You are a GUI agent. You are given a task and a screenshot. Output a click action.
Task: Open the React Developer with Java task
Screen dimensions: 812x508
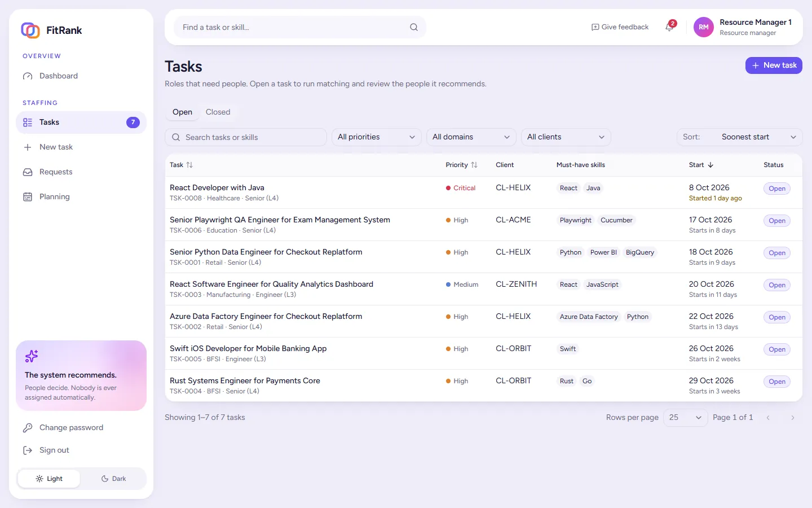(x=217, y=188)
